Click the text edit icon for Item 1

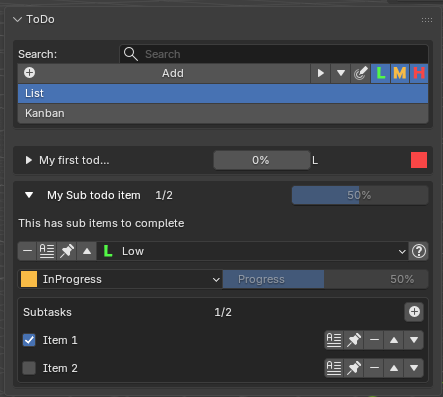[334, 340]
